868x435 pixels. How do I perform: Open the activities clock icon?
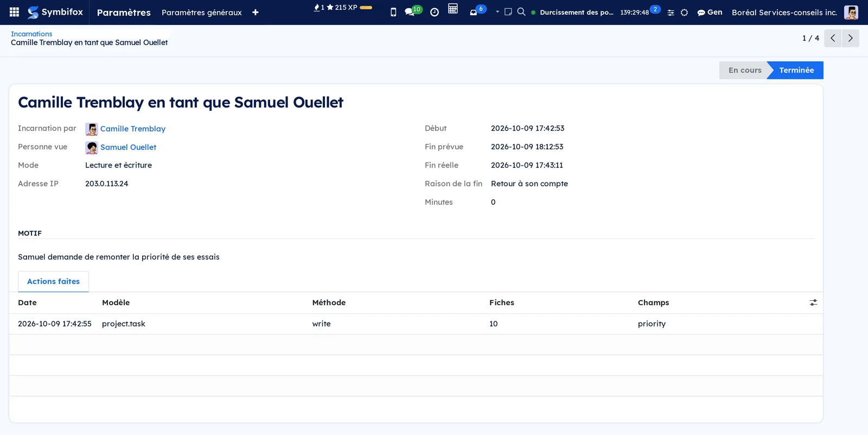click(435, 12)
